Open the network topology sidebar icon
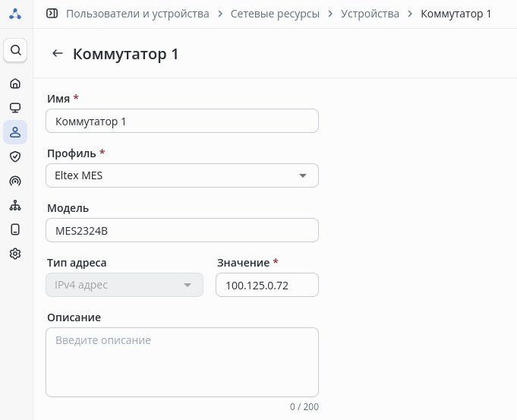 (15, 205)
